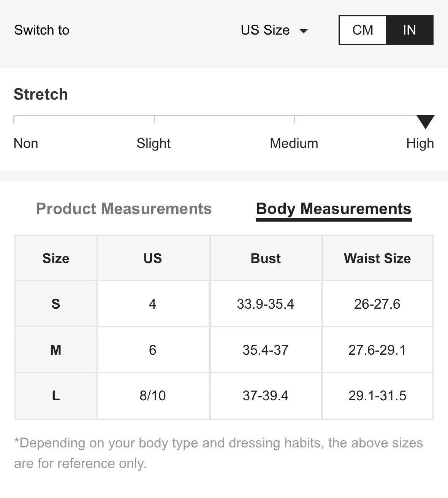Click the dropdown arrow beside US Size
The height and width of the screenshot is (498, 448).
(x=303, y=31)
